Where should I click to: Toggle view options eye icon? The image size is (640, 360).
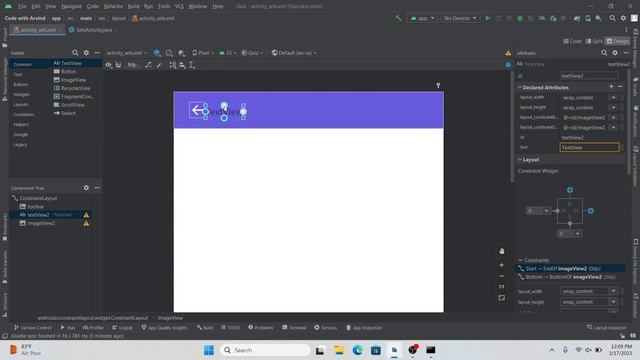108,65
